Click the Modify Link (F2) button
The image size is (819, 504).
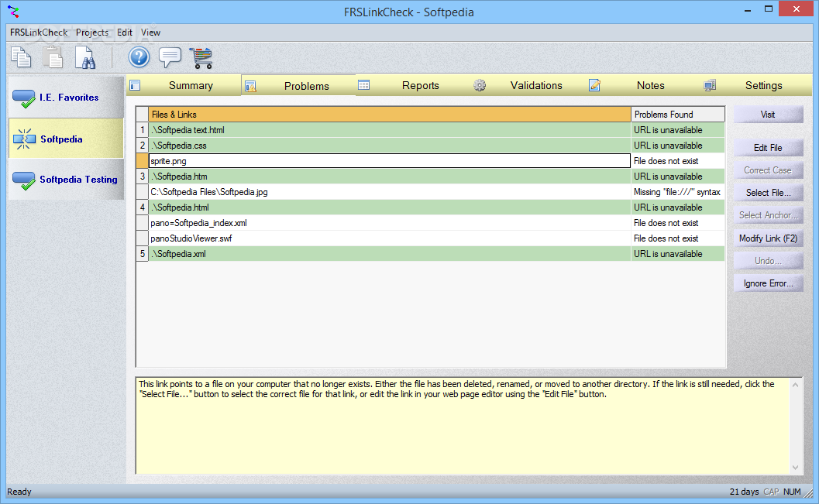click(x=768, y=238)
